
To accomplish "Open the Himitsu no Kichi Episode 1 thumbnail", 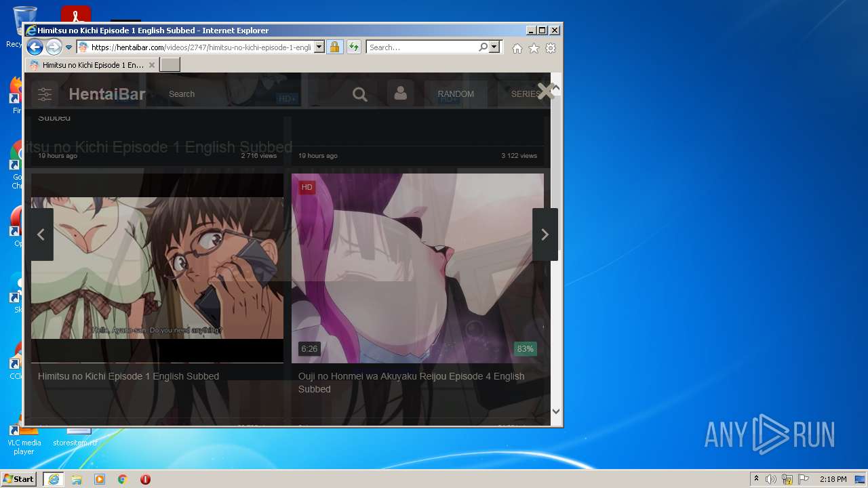I will (x=157, y=268).
